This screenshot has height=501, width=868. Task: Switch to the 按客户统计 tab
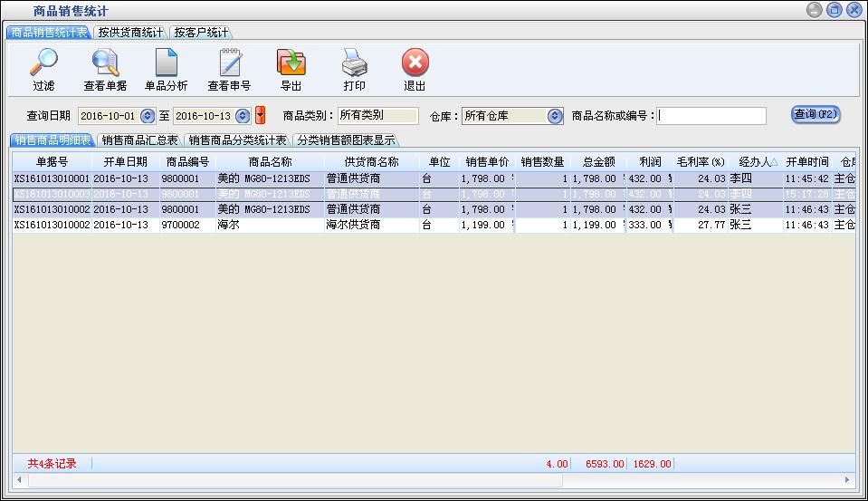tap(201, 33)
